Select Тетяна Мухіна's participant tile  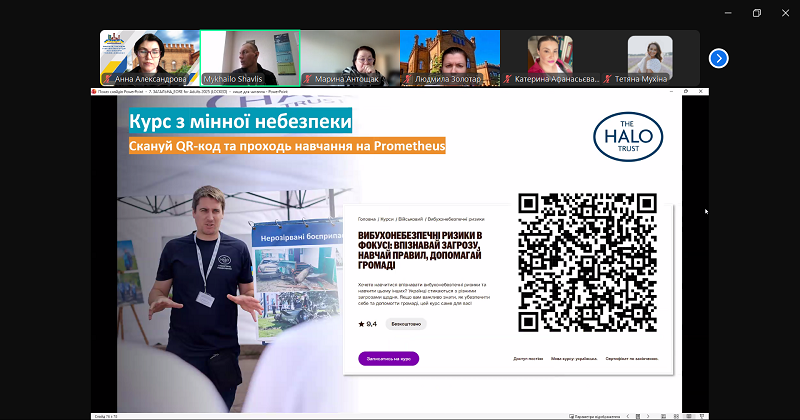649,54
